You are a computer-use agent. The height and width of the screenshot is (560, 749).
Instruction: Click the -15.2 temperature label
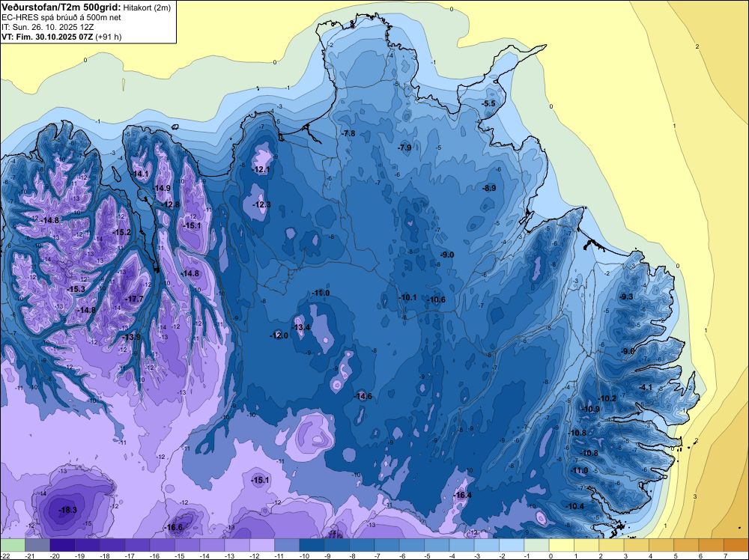(122, 232)
